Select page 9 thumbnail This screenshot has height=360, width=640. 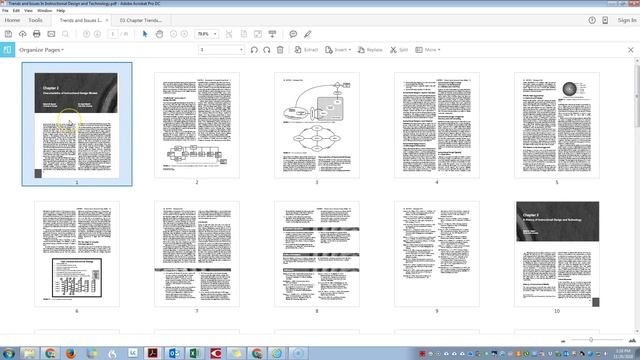click(437, 254)
